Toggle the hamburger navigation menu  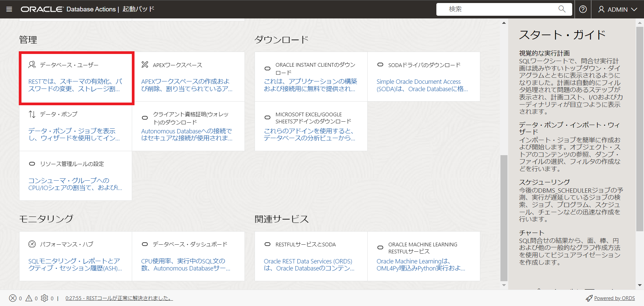(x=9, y=9)
